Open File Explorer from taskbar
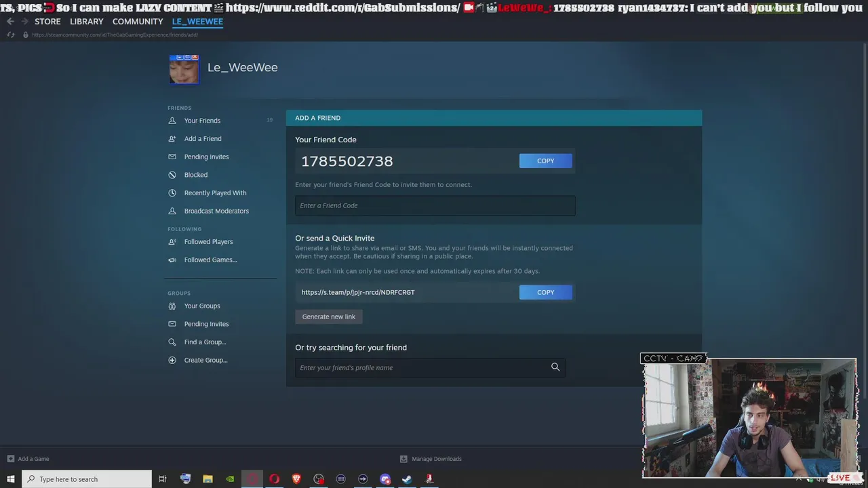Viewport: 868px width, 488px height. pyautogui.click(x=208, y=479)
